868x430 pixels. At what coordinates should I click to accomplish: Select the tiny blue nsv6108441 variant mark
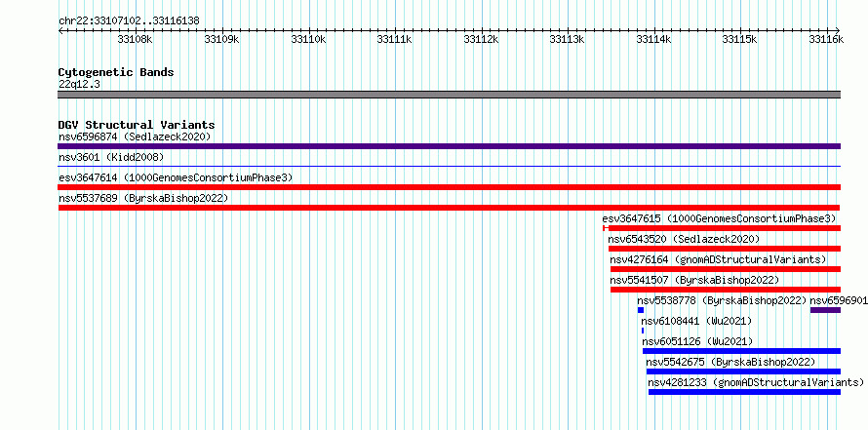(x=643, y=331)
